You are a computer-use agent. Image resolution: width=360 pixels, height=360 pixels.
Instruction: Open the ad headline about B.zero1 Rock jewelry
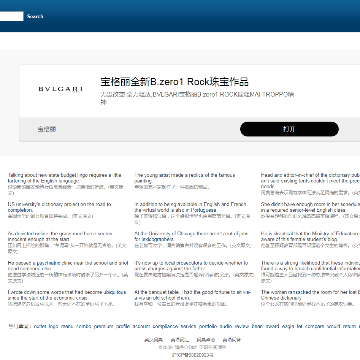[175, 82]
